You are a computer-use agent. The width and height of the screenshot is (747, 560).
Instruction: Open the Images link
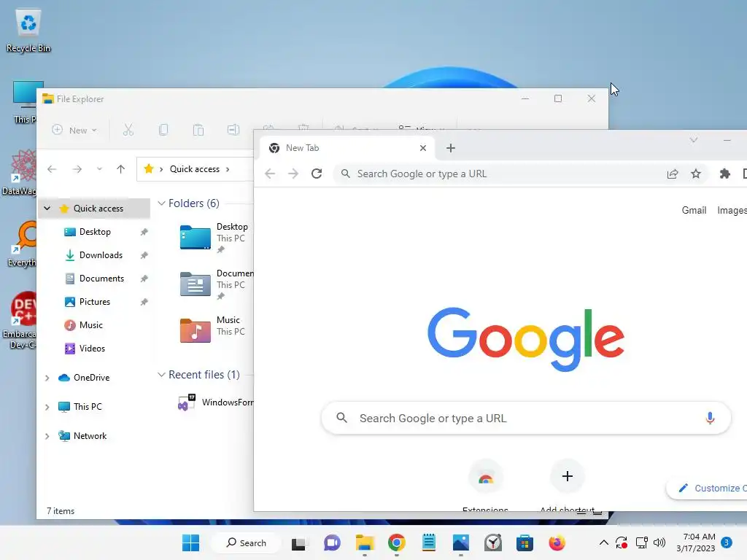click(x=732, y=210)
